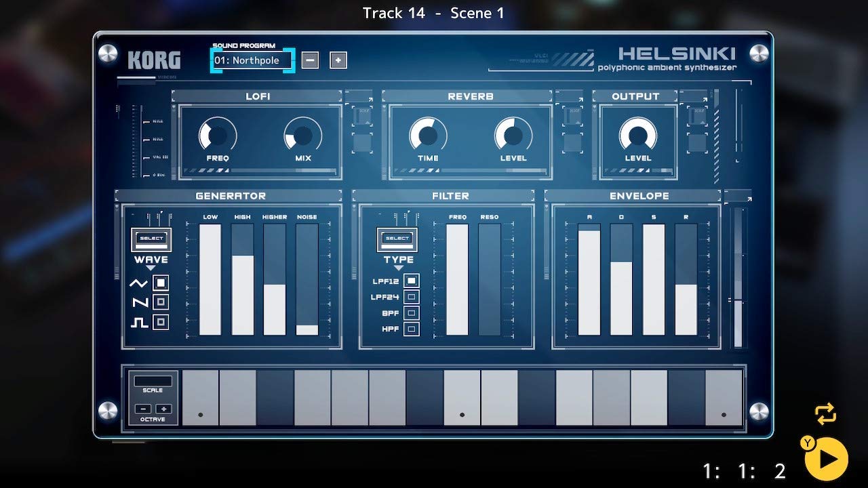Choose the BPF filter type
The image size is (868, 488).
click(x=412, y=313)
